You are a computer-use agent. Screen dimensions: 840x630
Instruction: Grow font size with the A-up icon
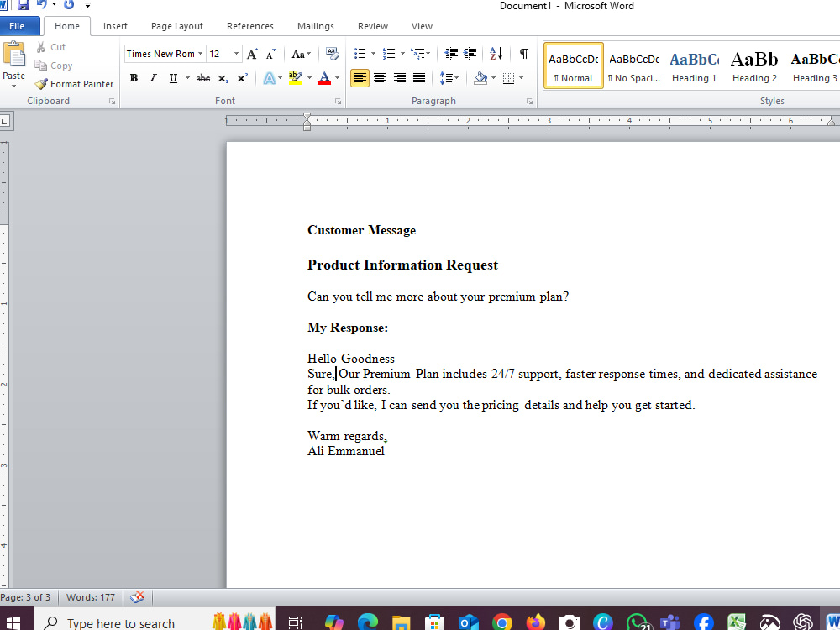pos(252,54)
